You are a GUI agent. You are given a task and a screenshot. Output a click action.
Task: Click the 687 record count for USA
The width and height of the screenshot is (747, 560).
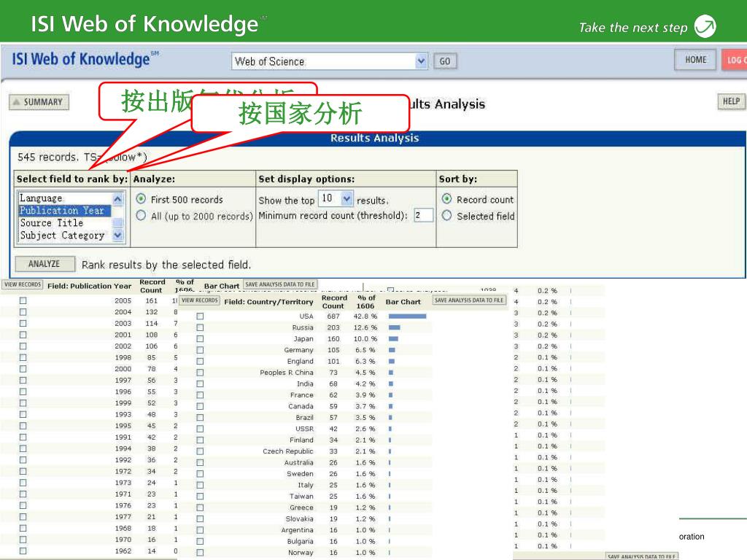tap(333, 316)
